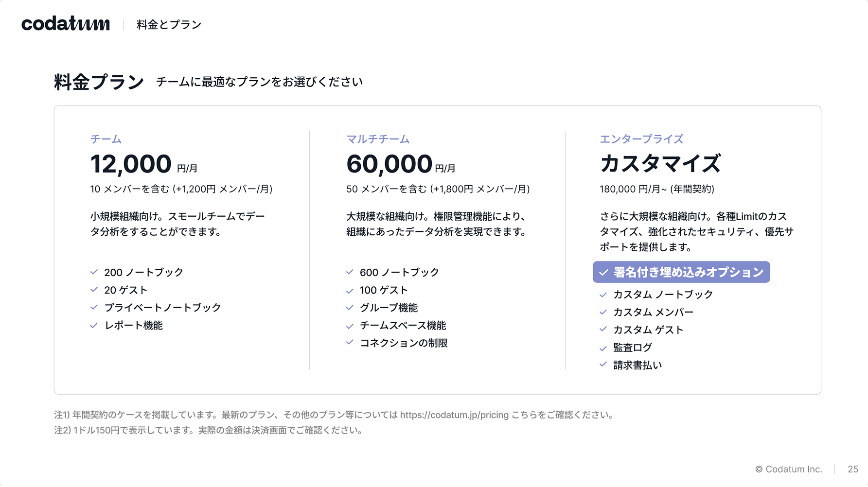The image size is (868, 487).
Task: Click the highlighted 署名付き埋め込みオプション badge
Action: click(x=681, y=272)
